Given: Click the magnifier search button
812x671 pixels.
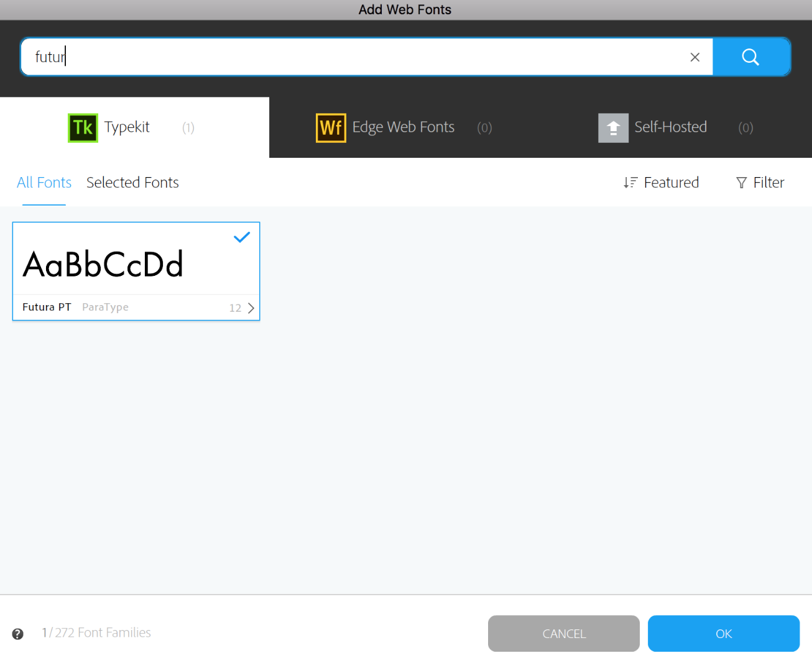Looking at the screenshot, I should pos(751,57).
